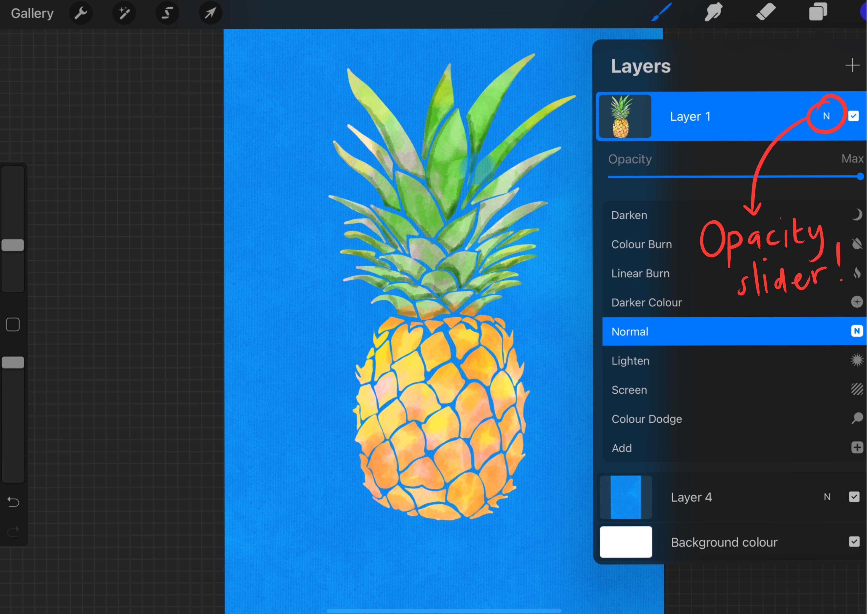Add a new layer with the plus button
Viewport: 868px width, 614px height.
[x=853, y=66]
